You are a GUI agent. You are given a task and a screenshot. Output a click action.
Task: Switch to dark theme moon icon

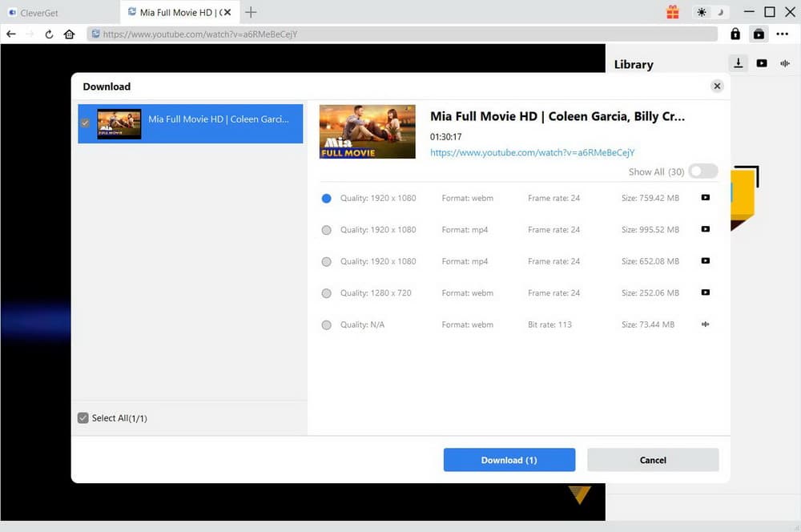click(x=720, y=12)
